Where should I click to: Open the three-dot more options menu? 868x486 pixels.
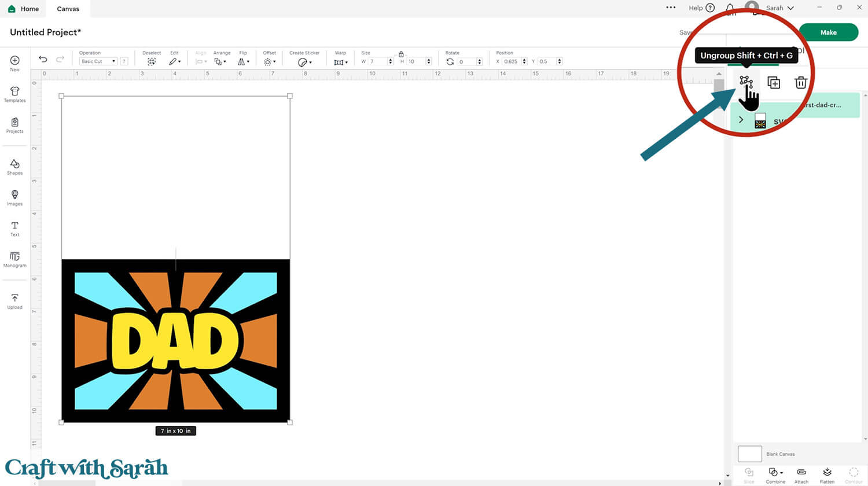click(x=671, y=8)
